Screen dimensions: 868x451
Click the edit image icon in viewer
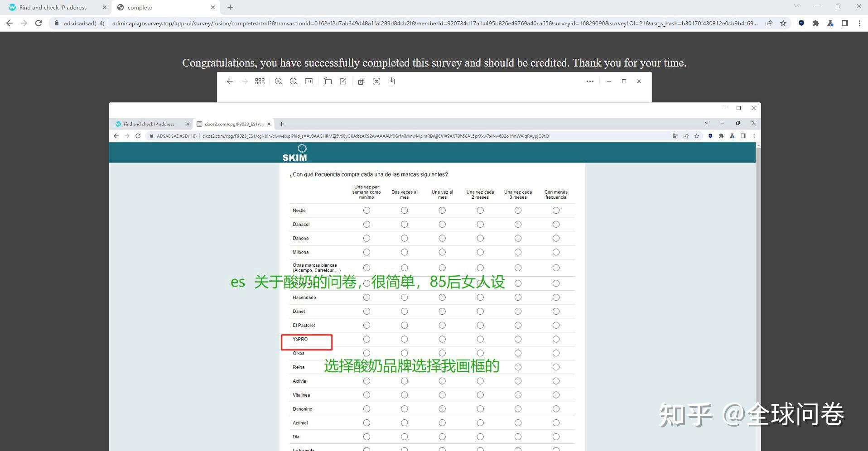[x=343, y=82]
